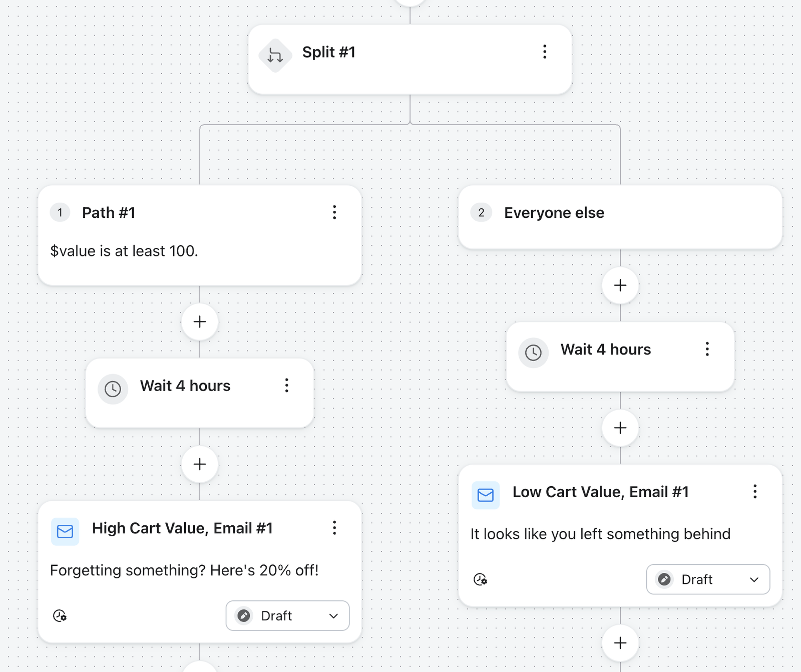This screenshot has height=672, width=801.
Task: Add a step below Everyone else
Action: click(x=620, y=285)
